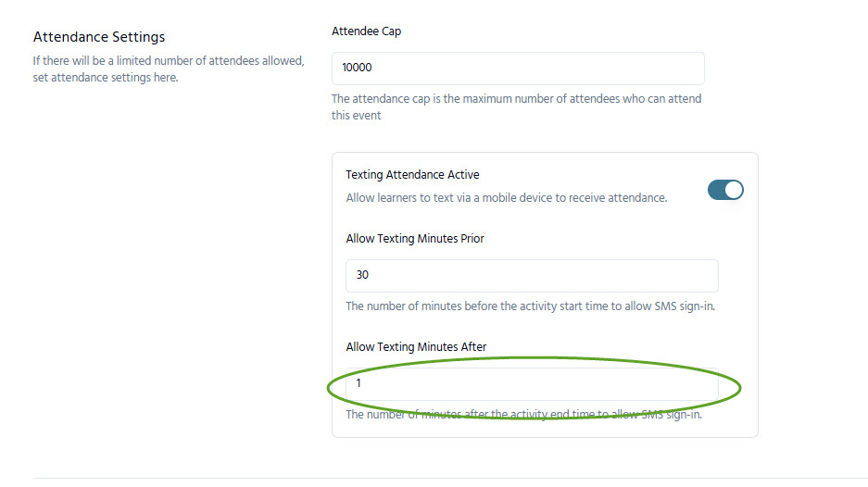This screenshot has width=868, height=487.
Task: Click the 'limited number of attendees' description line
Action: [168, 61]
